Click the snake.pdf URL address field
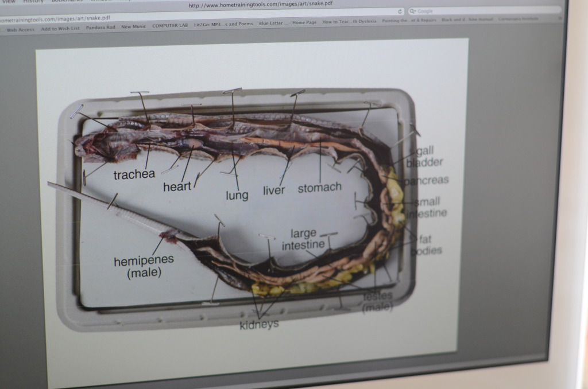The image size is (588, 389). (x=203, y=15)
